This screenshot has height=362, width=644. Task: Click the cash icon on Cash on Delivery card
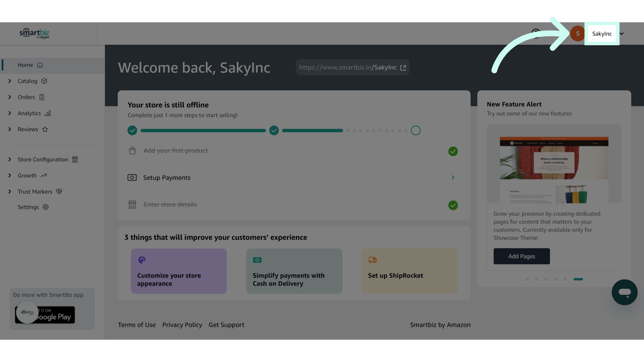257,260
